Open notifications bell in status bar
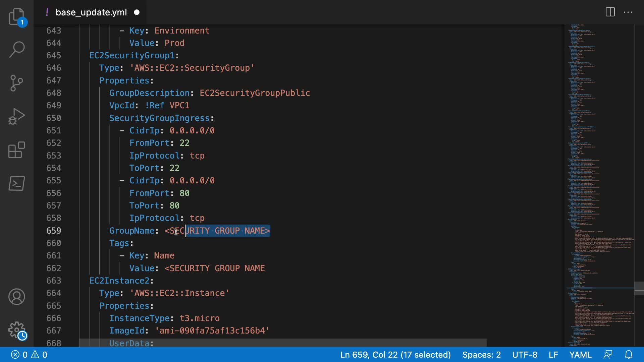The image size is (644, 362). pyautogui.click(x=629, y=355)
